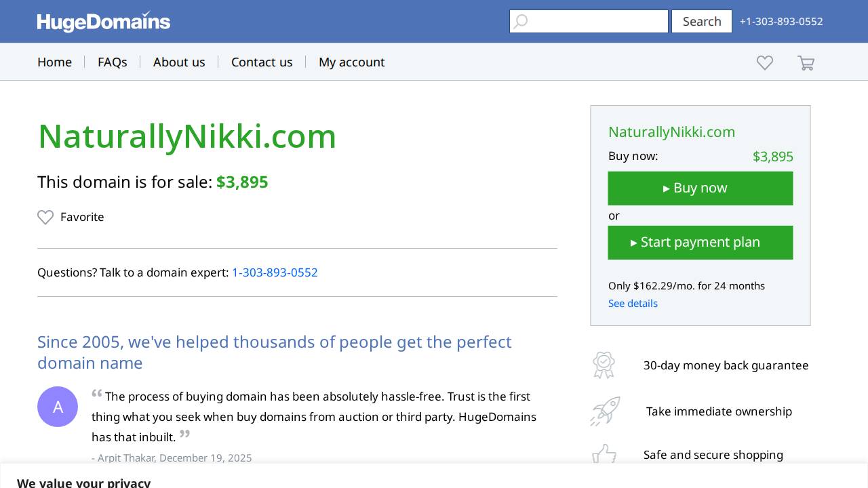
Task: Open the Contact us page
Action: 262,62
